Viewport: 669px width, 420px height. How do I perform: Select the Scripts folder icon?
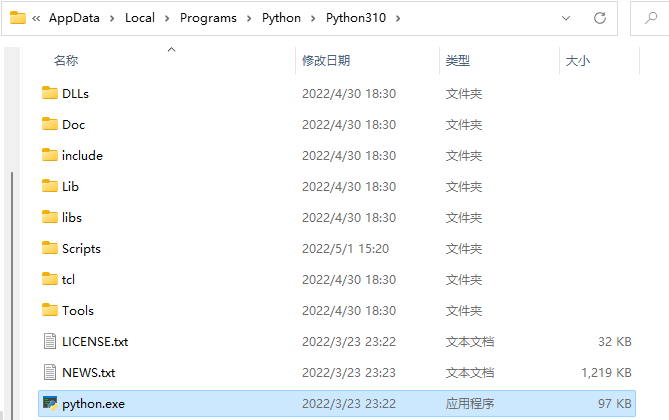pyautogui.click(x=50, y=248)
